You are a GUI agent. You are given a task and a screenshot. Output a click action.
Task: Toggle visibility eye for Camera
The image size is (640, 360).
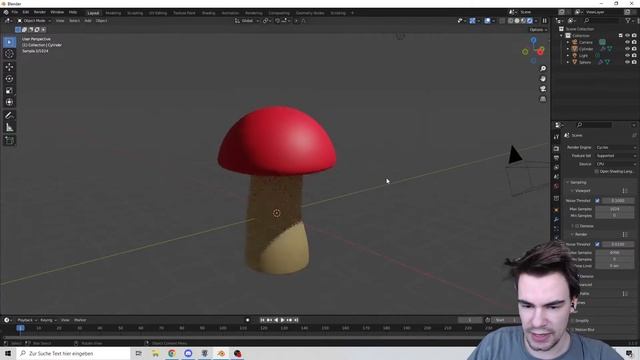[x=627, y=42]
